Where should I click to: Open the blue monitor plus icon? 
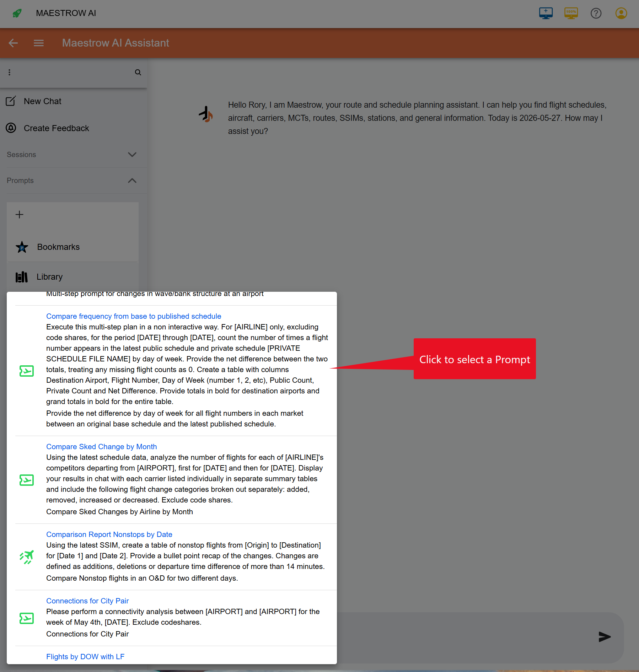546,13
